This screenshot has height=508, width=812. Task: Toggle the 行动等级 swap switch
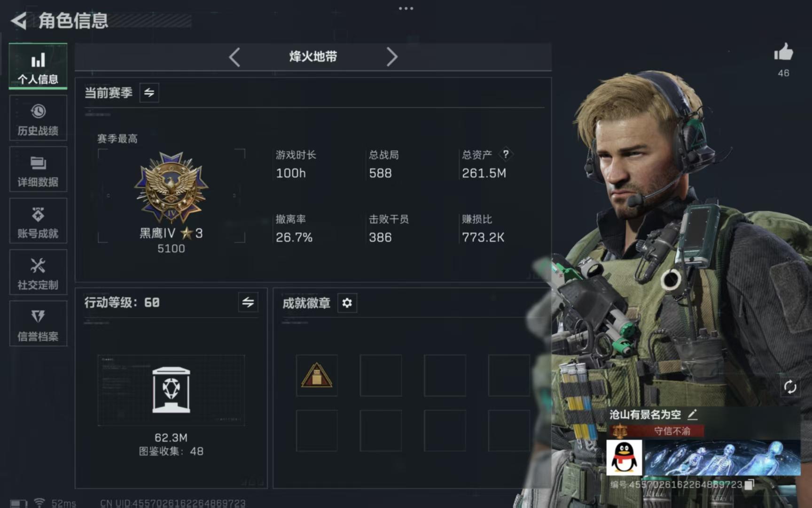248,302
